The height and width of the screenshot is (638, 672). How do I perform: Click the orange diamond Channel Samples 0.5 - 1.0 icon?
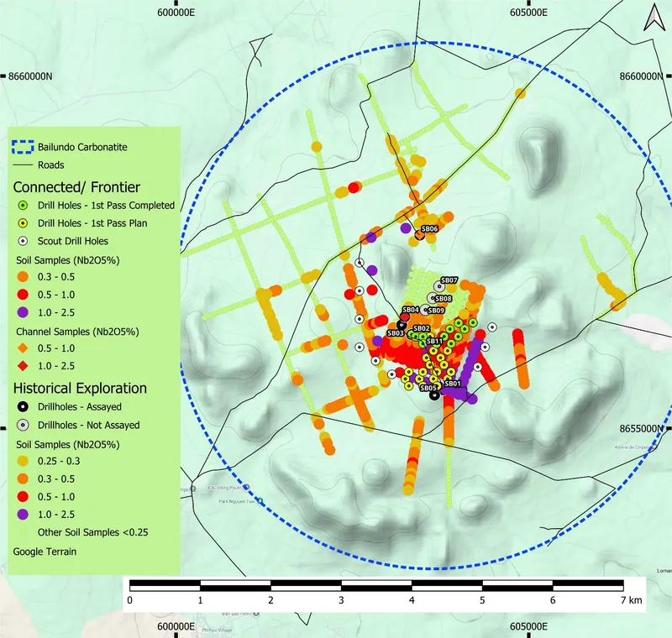(x=23, y=348)
